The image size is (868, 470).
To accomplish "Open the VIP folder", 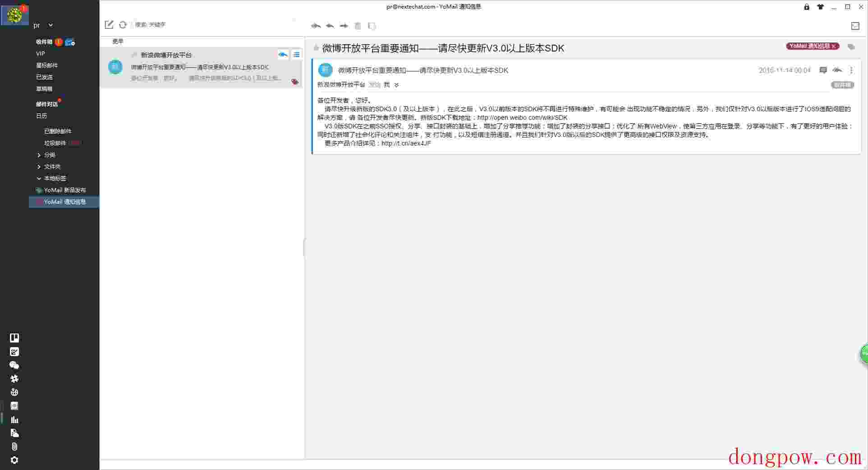I will pyautogui.click(x=41, y=54).
